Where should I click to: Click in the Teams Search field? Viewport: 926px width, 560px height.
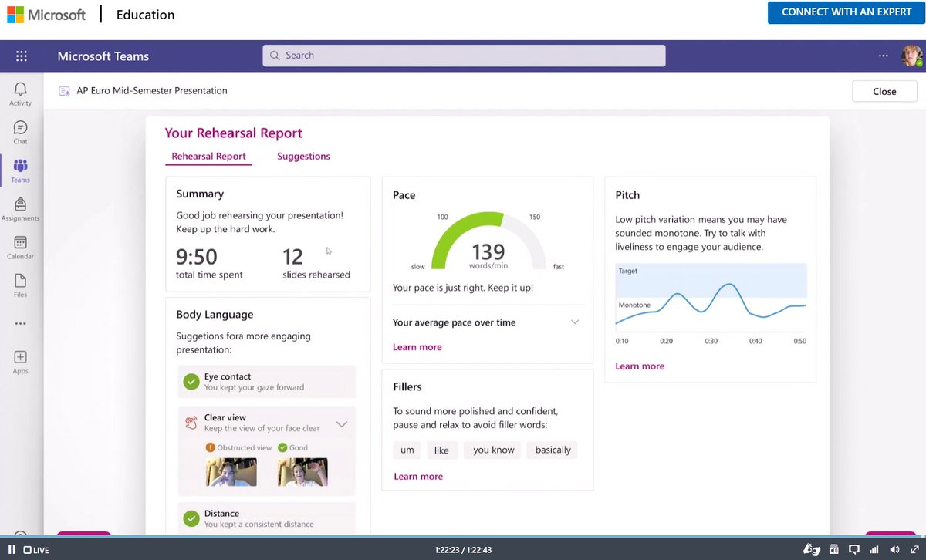464,56
